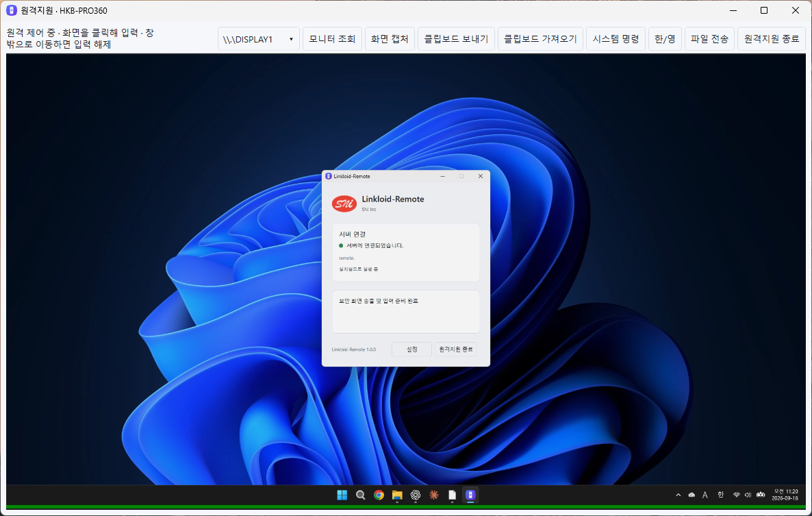Open 파일 전송 file transfer

pos(709,39)
